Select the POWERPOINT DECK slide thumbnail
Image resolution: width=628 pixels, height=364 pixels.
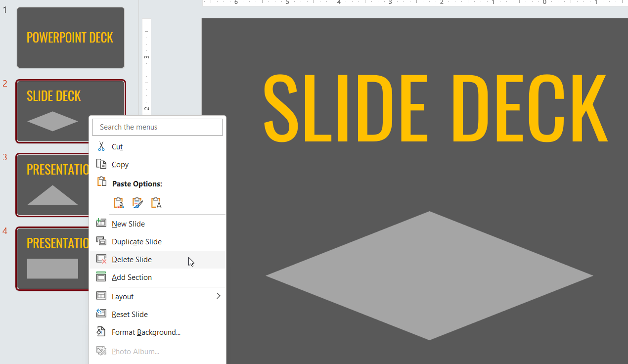(x=70, y=37)
